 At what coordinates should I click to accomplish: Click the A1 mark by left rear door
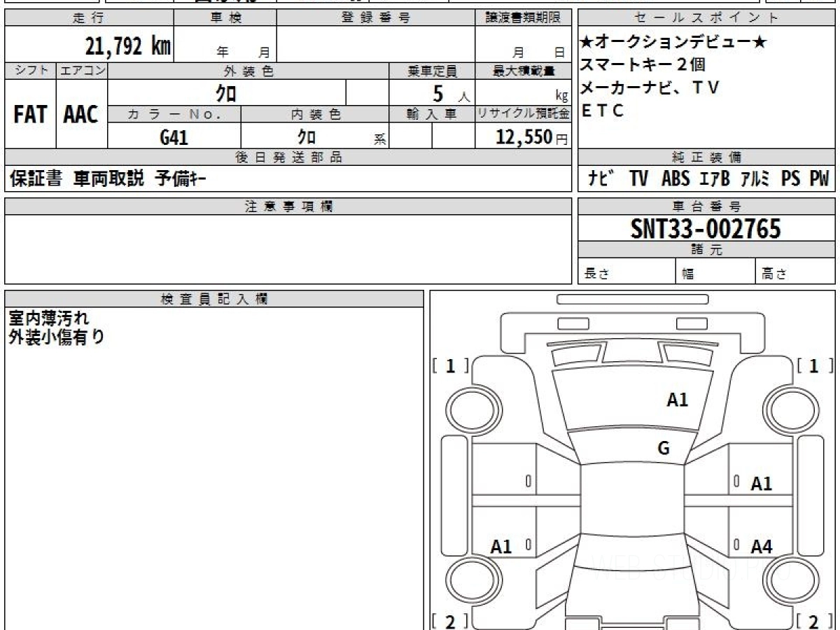click(501, 547)
